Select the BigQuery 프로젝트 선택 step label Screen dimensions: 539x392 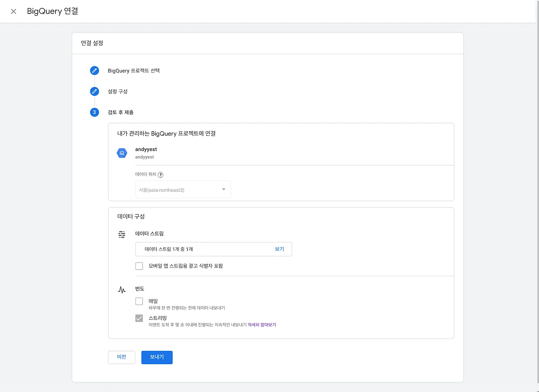(x=133, y=71)
